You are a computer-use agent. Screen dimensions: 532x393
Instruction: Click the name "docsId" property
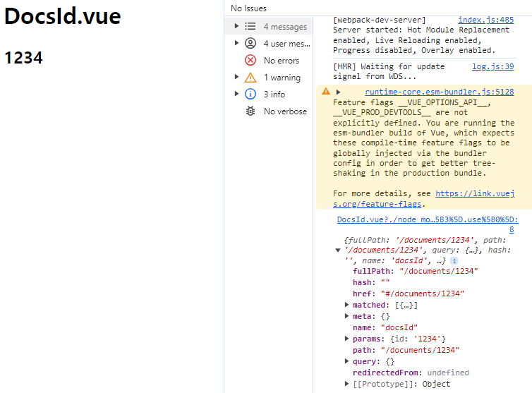[385, 327]
